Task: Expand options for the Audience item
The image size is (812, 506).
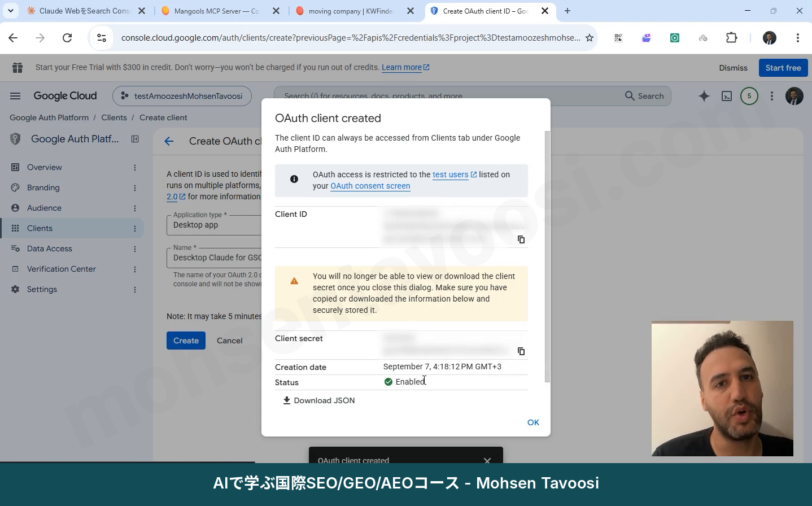Action: (135, 208)
